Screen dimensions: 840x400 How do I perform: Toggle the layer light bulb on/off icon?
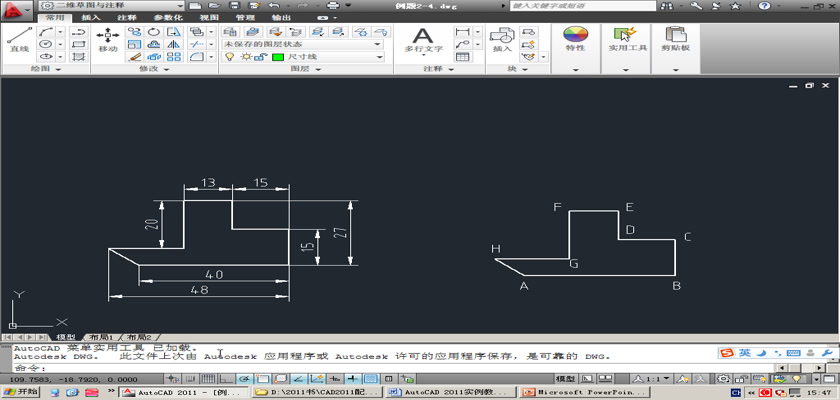[x=229, y=57]
